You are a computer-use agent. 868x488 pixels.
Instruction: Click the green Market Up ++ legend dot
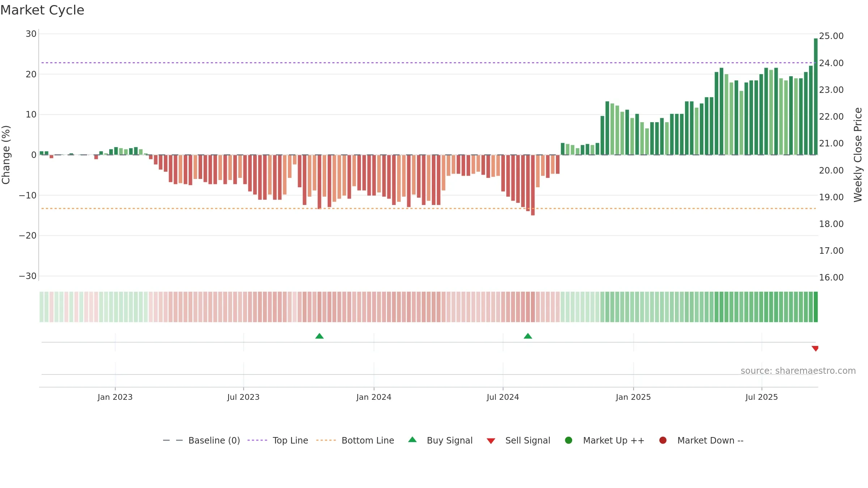click(x=569, y=440)
